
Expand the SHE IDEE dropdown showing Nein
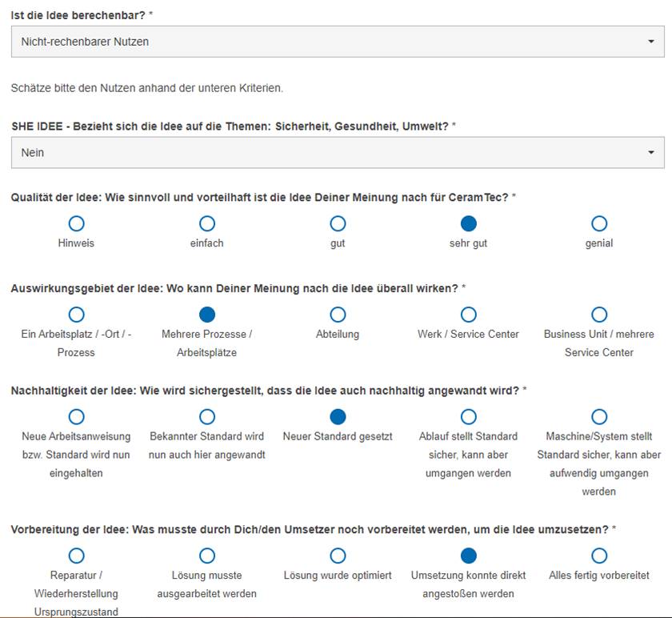[x=337, y=152]
